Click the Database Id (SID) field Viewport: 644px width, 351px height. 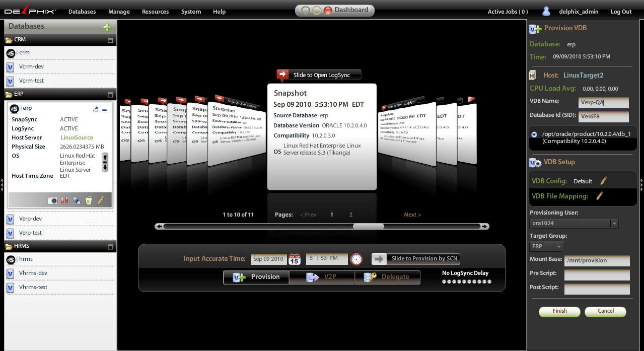604,117
